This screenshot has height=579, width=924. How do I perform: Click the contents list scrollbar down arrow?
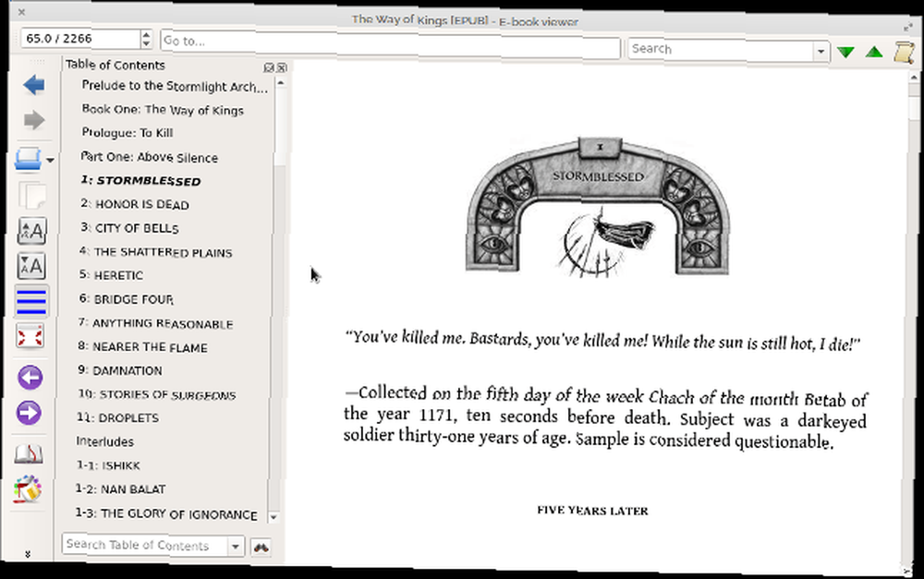tap(274, 517)
